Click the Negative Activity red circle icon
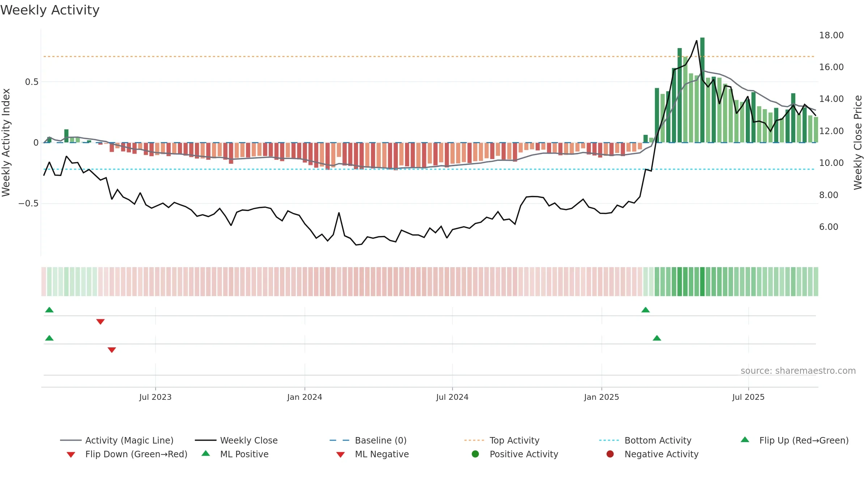Screen dimensions: 868x488 pyautogui.click(x=610, y=454)
